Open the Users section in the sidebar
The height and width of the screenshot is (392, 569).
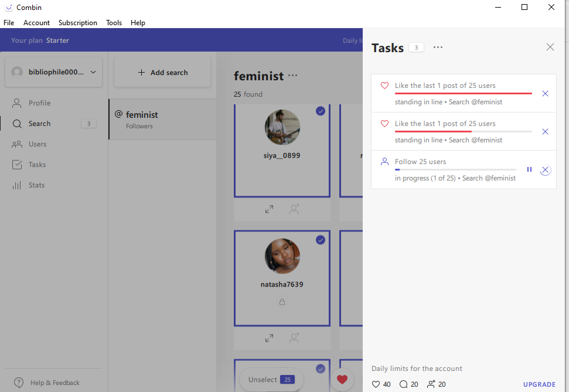[x=38, y=144]
